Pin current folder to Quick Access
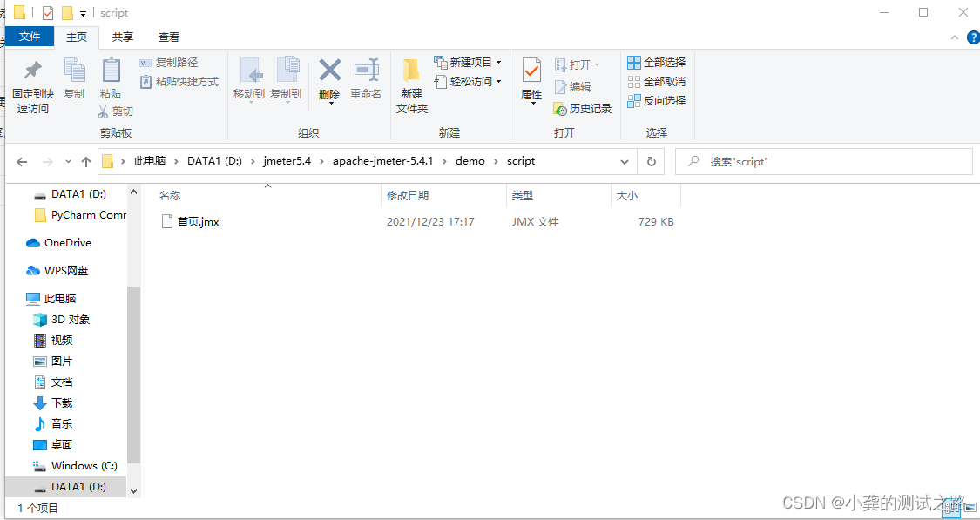The width and height of the screenshot is (980, 520). 32,83
